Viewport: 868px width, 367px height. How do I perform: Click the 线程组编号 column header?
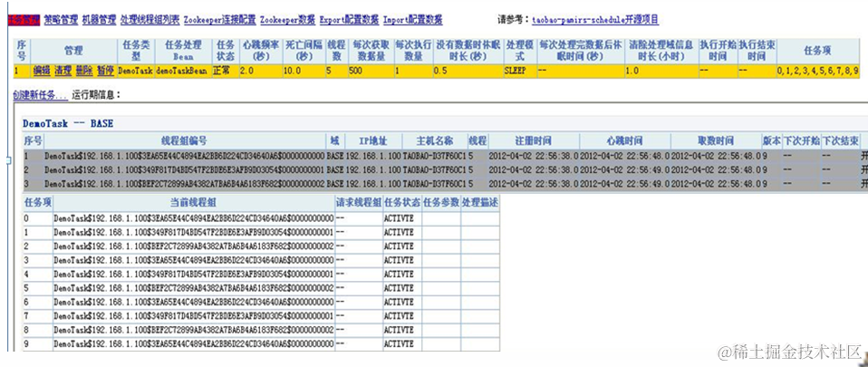pos(185,140)
